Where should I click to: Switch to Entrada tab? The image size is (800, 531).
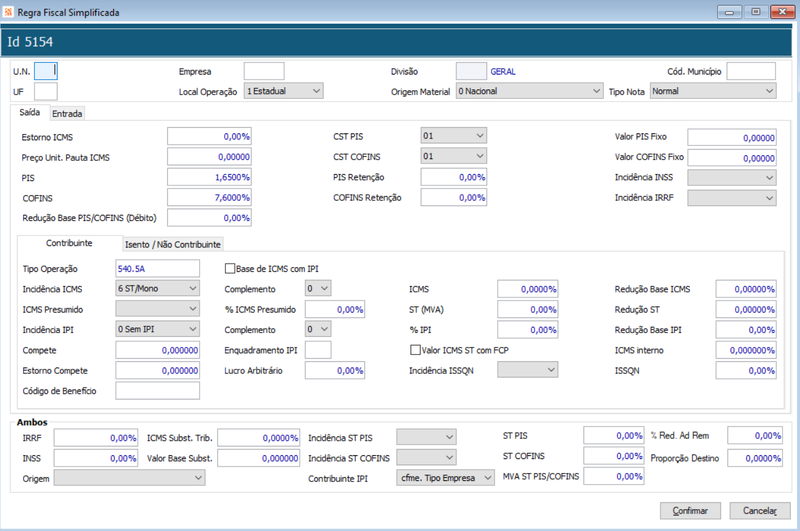point(67,114)
